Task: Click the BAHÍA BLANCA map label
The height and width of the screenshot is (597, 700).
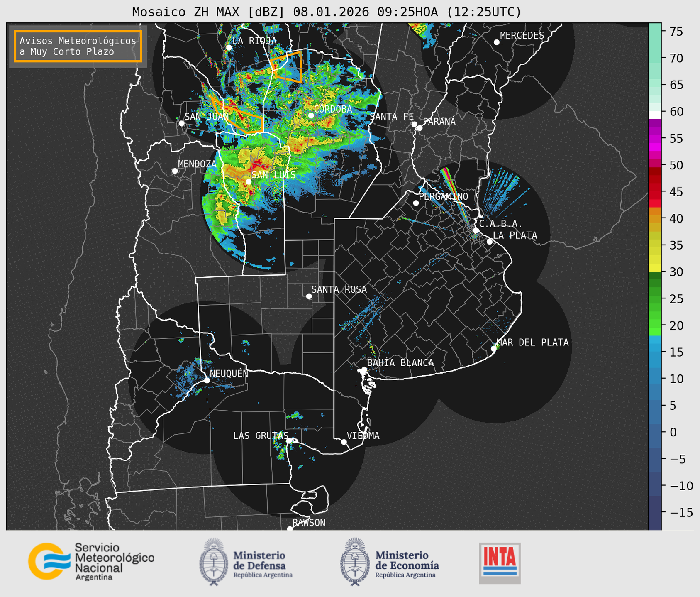Action: 400,363
